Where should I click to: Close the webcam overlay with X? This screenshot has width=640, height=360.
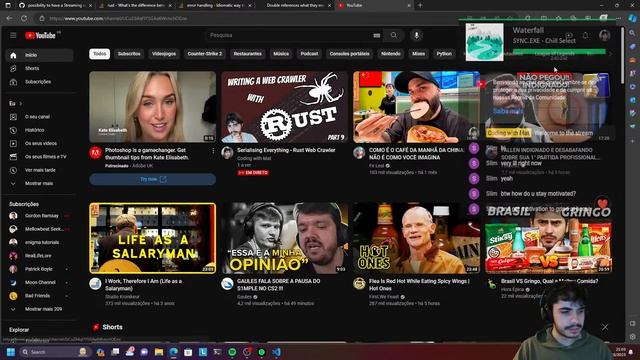click(x=605, y=327)
